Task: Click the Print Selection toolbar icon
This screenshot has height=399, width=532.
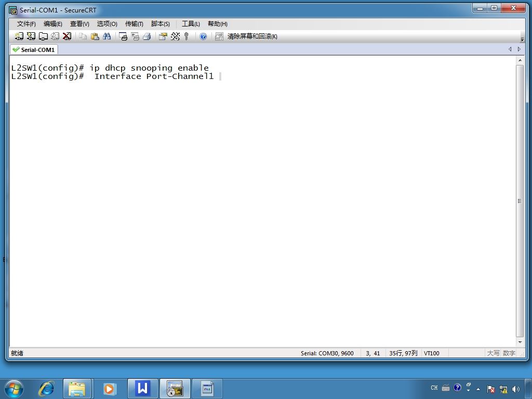Action: (135, 36)
